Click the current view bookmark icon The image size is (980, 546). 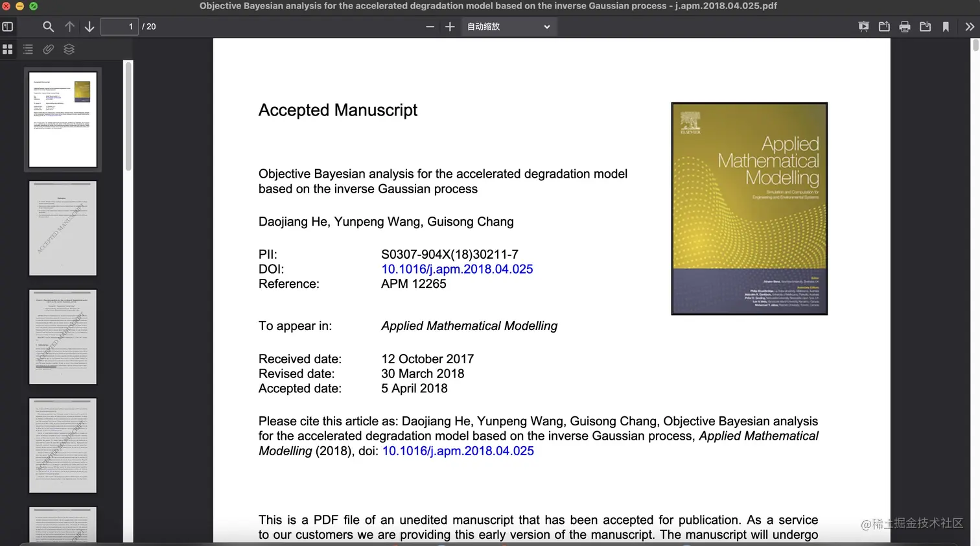[x=946, y=27]
